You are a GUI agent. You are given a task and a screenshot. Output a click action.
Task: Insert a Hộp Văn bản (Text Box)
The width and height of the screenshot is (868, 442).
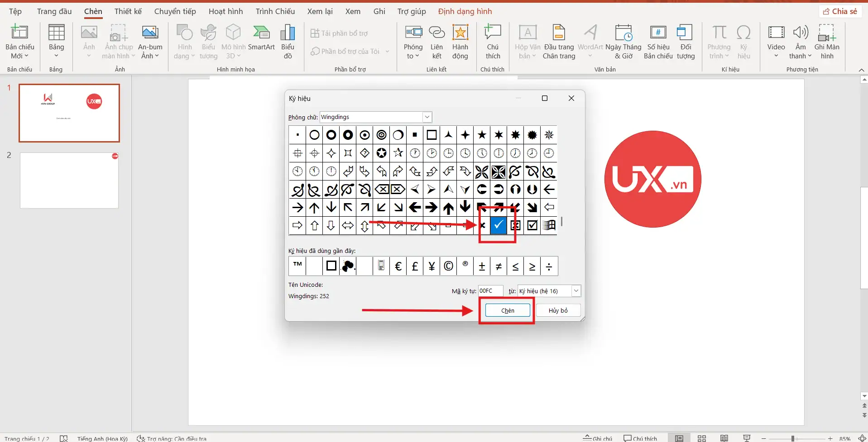point(528,41)
